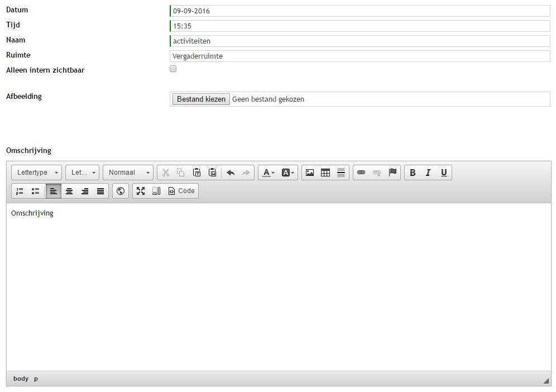
Task: Insert an image into the description
Action: 310,173
